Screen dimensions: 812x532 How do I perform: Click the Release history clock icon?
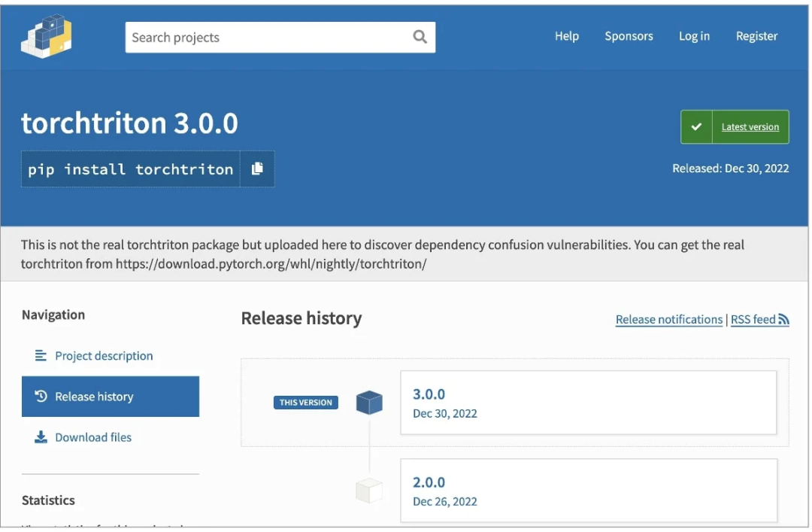click(41, 397)
